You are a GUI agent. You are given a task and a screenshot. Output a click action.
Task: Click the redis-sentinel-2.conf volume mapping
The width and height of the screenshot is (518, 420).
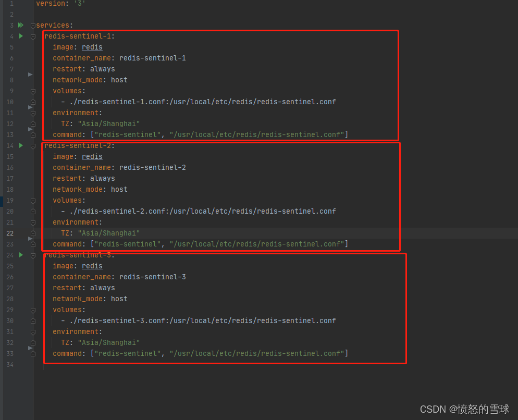203,211
